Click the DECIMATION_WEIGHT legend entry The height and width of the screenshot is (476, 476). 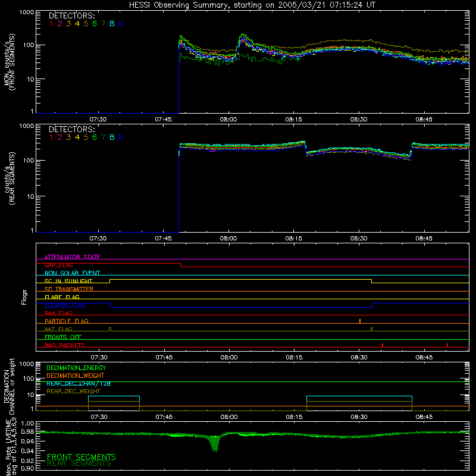pos(76,375)
